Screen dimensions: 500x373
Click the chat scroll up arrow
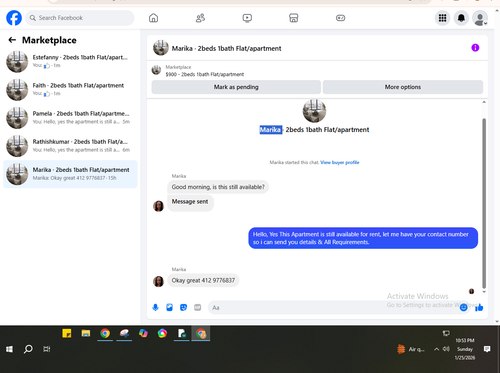(x=484, y=102)
